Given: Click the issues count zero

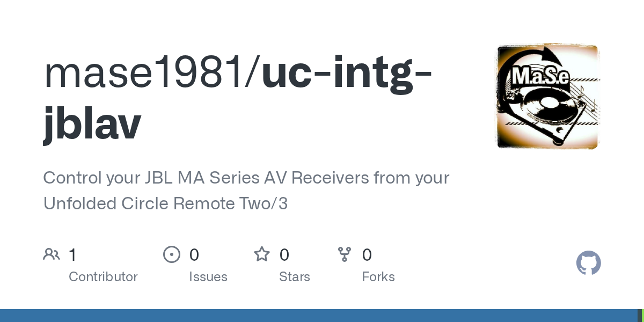Looking at the screenshot, I should [x=194, y=254].
